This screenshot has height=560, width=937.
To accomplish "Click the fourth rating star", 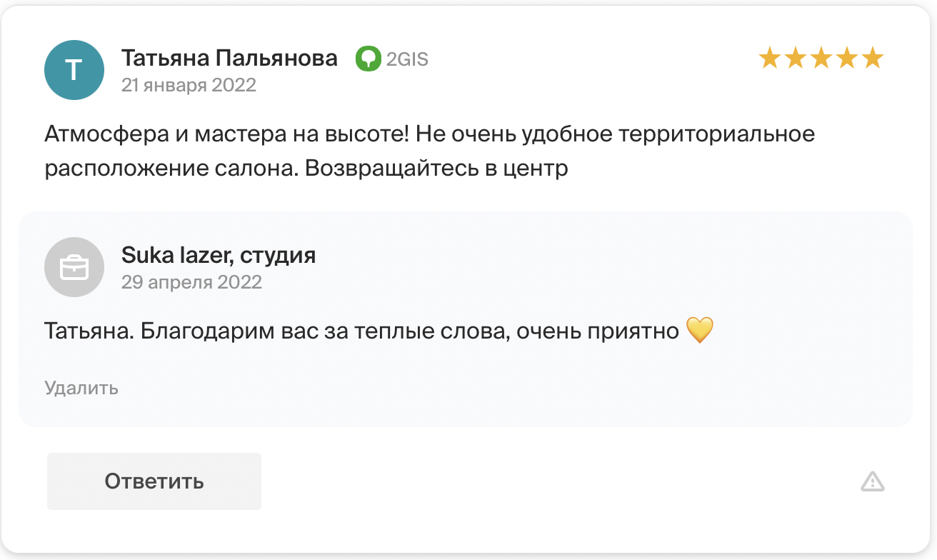I will (x=847, y=58).
